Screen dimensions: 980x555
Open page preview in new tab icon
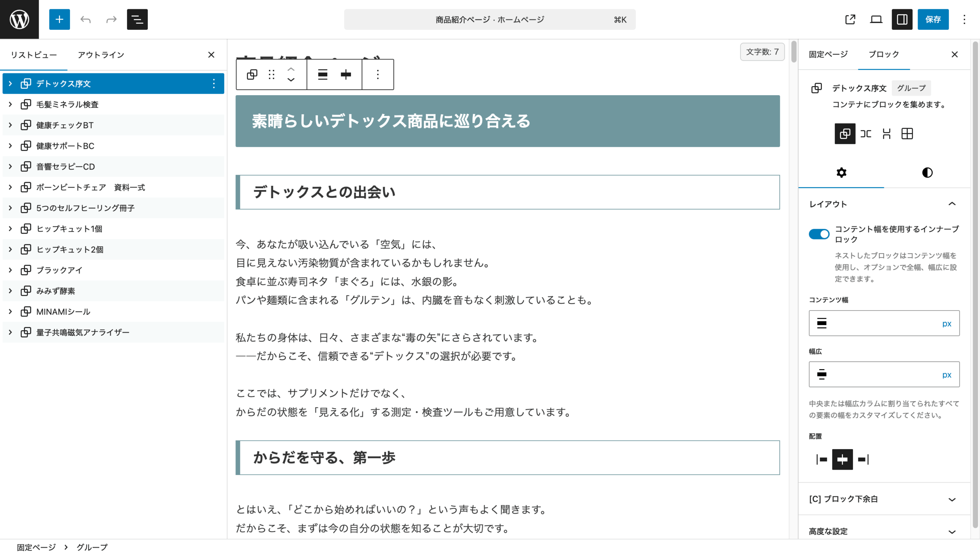point(850,19)
